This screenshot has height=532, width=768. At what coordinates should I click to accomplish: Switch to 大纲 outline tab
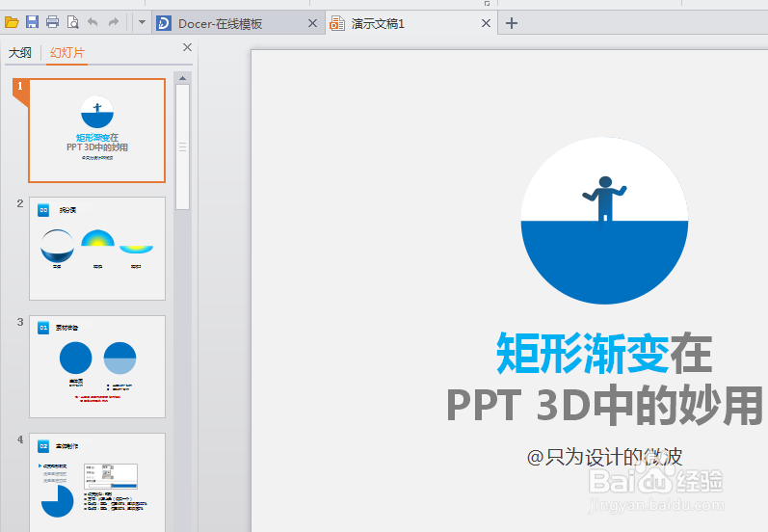tap(20, 52)
